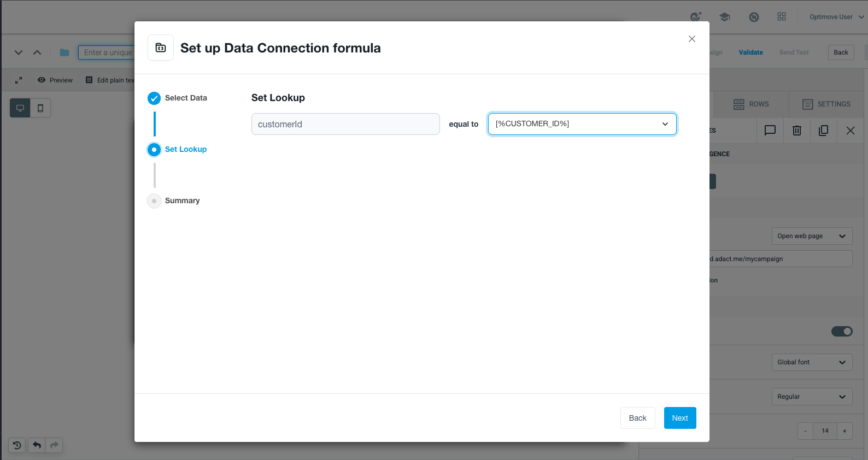Select the Set Lookup step indicator
The width and height of the screenshot is (868, 460).
154,150
